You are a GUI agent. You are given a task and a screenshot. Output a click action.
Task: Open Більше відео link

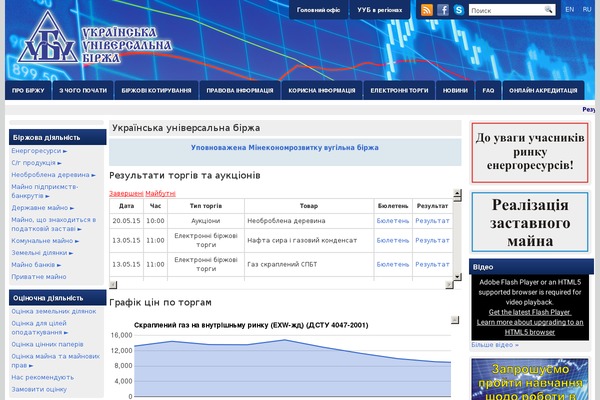point(495,344)
